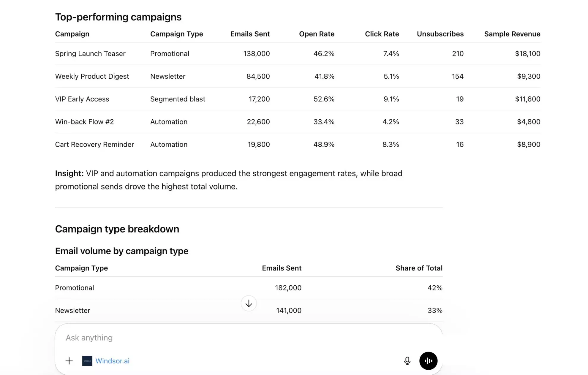Click the Campaign type breakdown heading
Screen dimensions: 588x375
click(117, 229)
